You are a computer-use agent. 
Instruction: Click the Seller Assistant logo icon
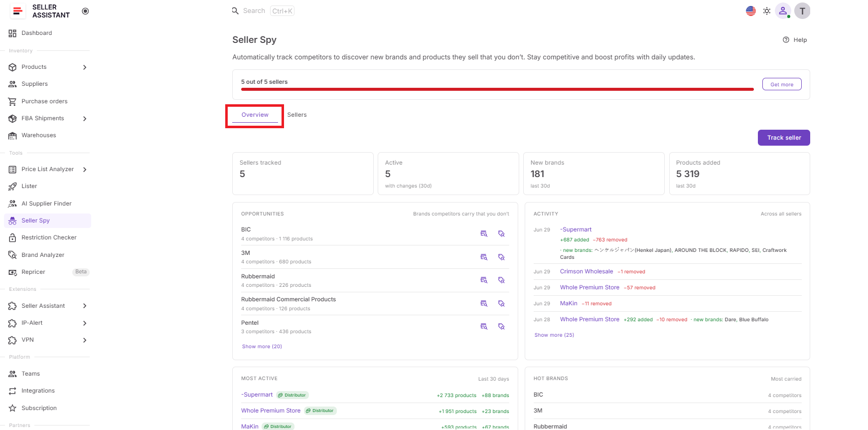[17, 11]
